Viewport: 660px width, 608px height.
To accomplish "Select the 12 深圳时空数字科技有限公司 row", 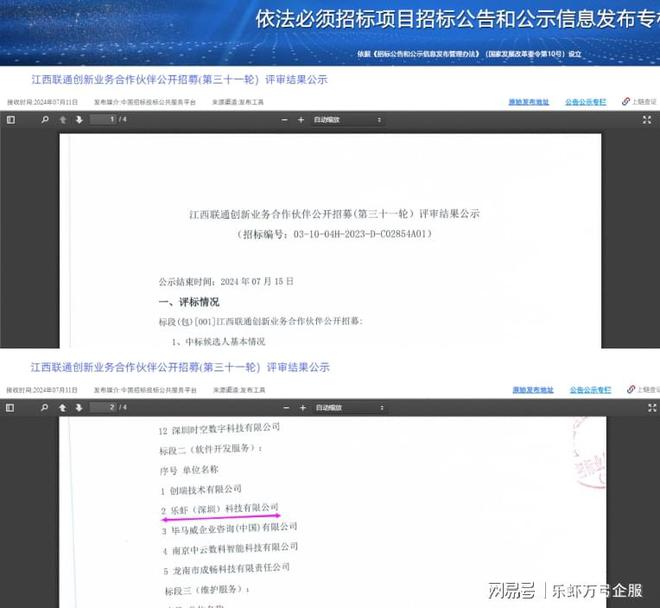I will coord(219,429).
